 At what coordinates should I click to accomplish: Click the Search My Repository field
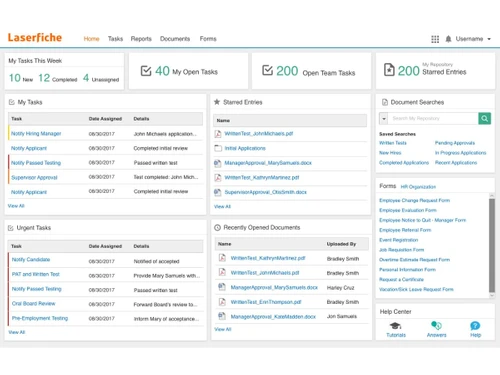coord(433,118)
